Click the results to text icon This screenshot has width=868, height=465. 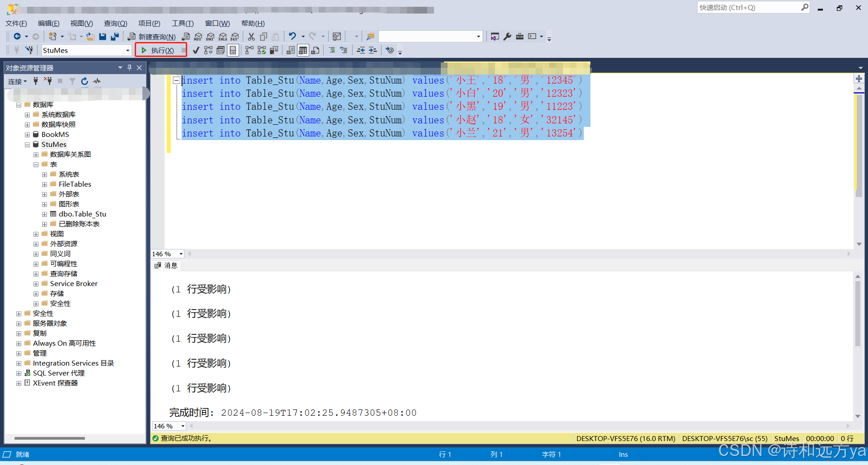point(291,50)
